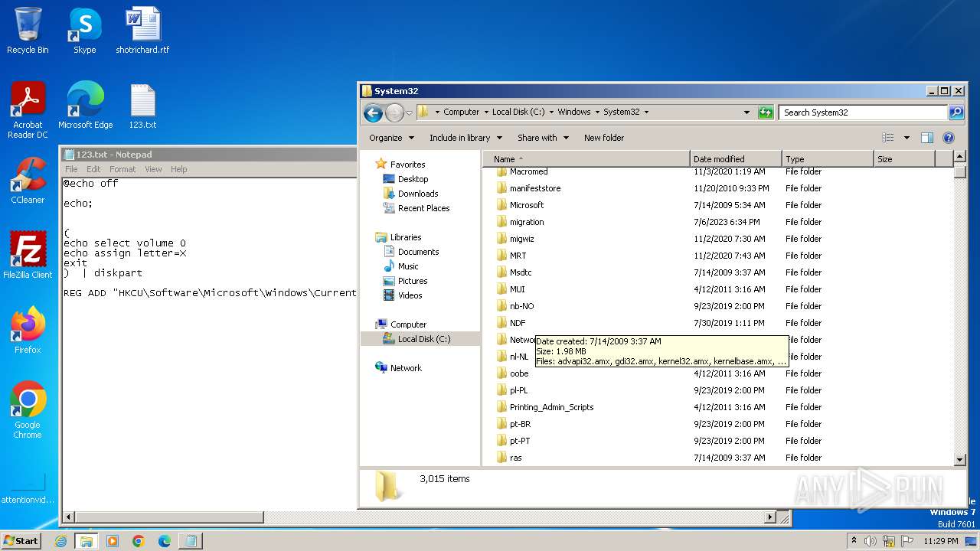The width and height of the screenshot is (980, 551).
Task: Open Edge from the taskbar
Action: point(165,541)
